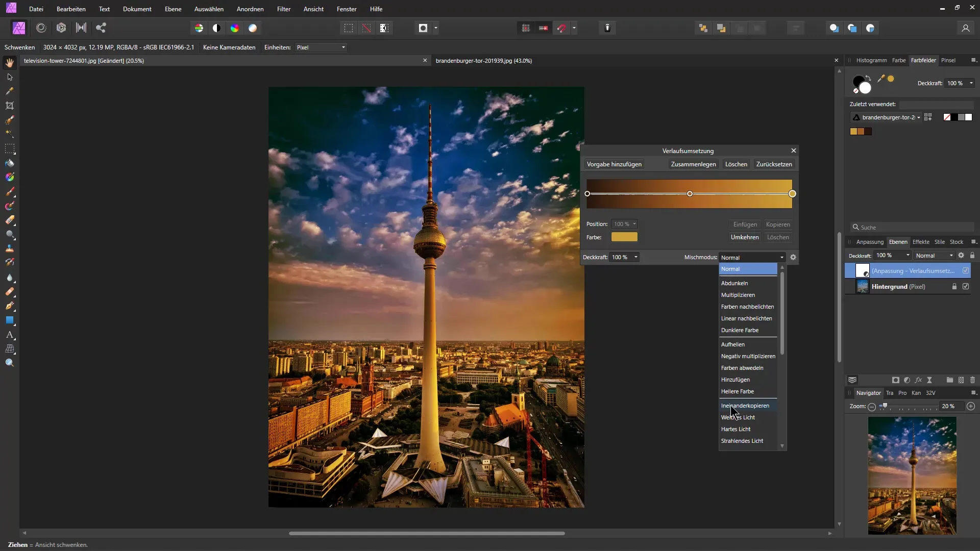Select the middle gradient stop handle
Viewport: 980px width, 551px height.
tap(690, 194)
